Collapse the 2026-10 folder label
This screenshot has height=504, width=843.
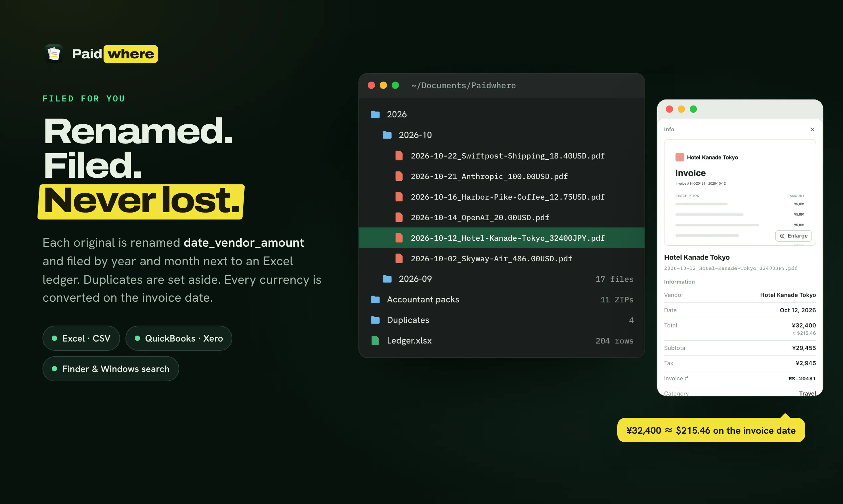(415, 135)
